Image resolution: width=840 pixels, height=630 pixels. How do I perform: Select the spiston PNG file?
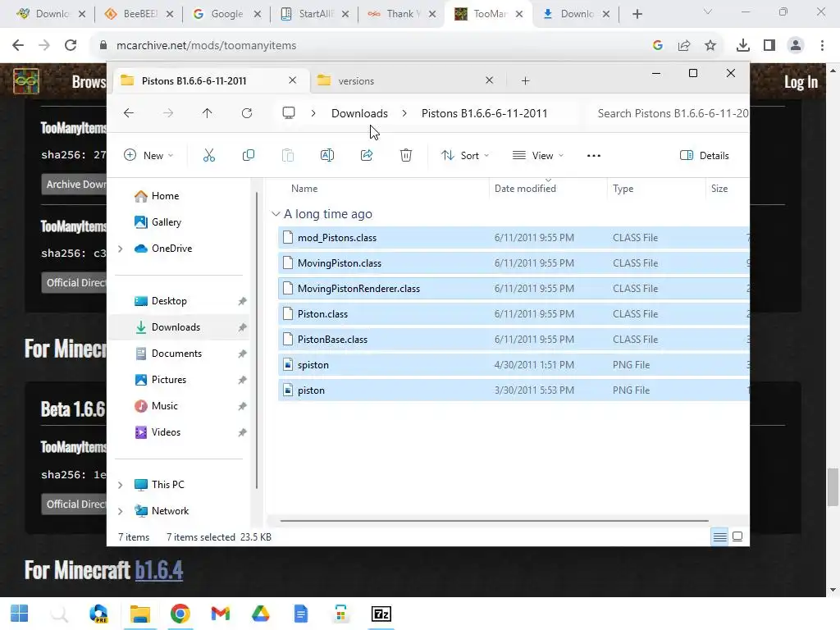[514, 365]
